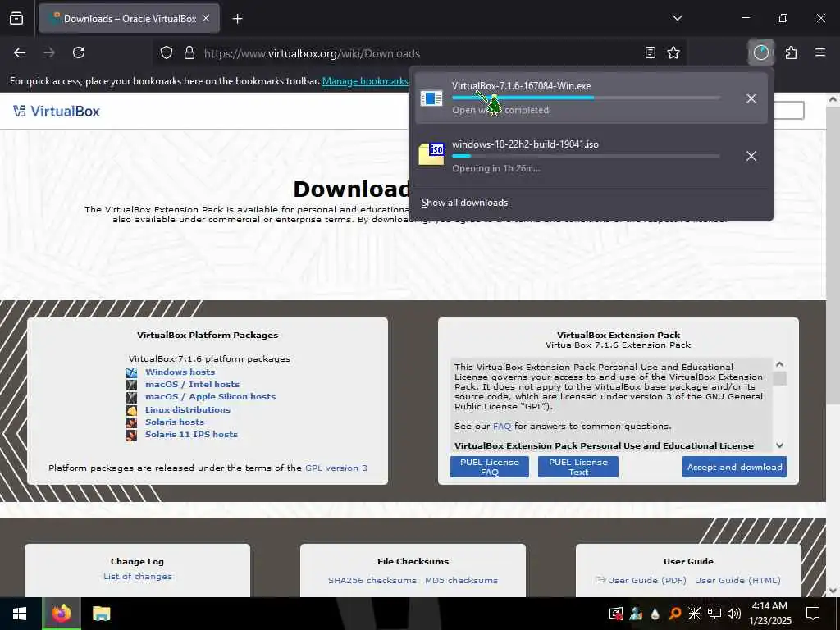Click the PUEL License FAQ button

coord(490,467)
